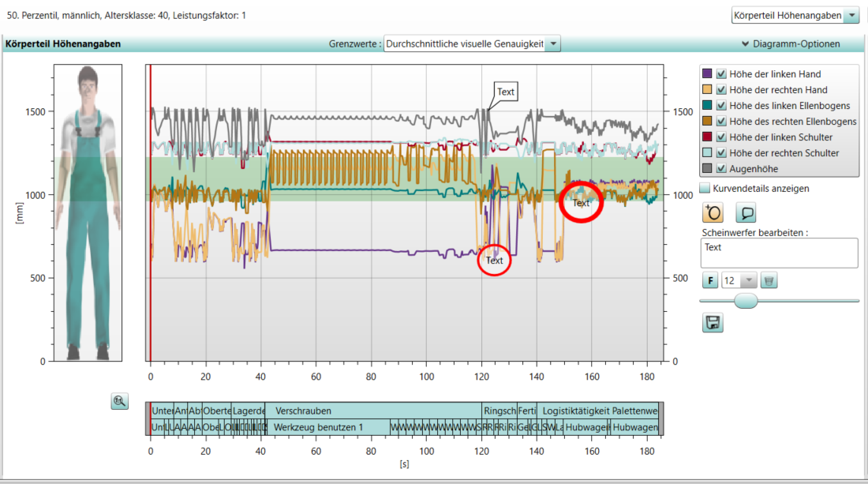Open the Grenzwerte dropdown list
868x484 pixels.
[553, 44]
